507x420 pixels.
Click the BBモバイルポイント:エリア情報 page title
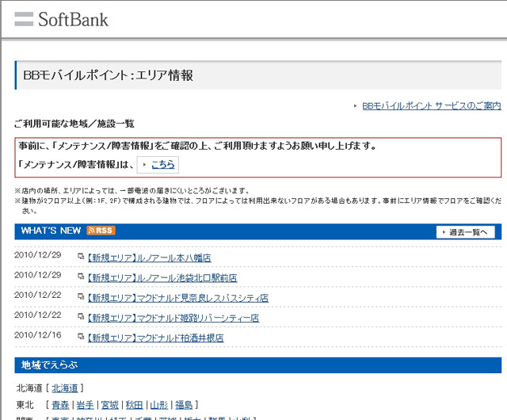point(108,75)
